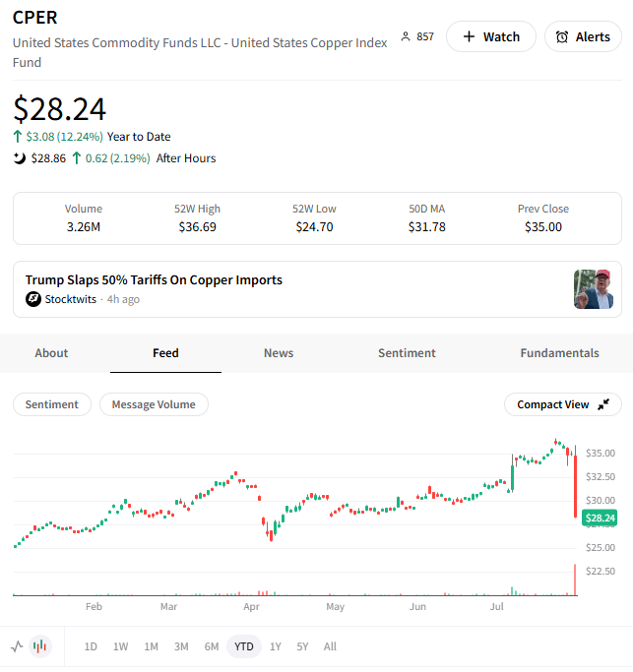The width and height of the screenshot is (633, 672).
Task: Switch to the Feed tab
Action: (165, 353)
